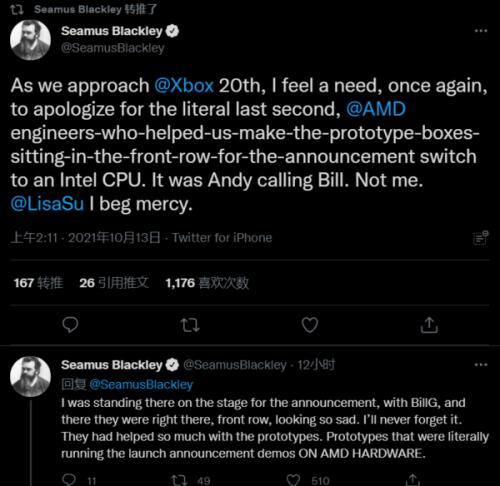Open more options menu on reply tweet

481,365
